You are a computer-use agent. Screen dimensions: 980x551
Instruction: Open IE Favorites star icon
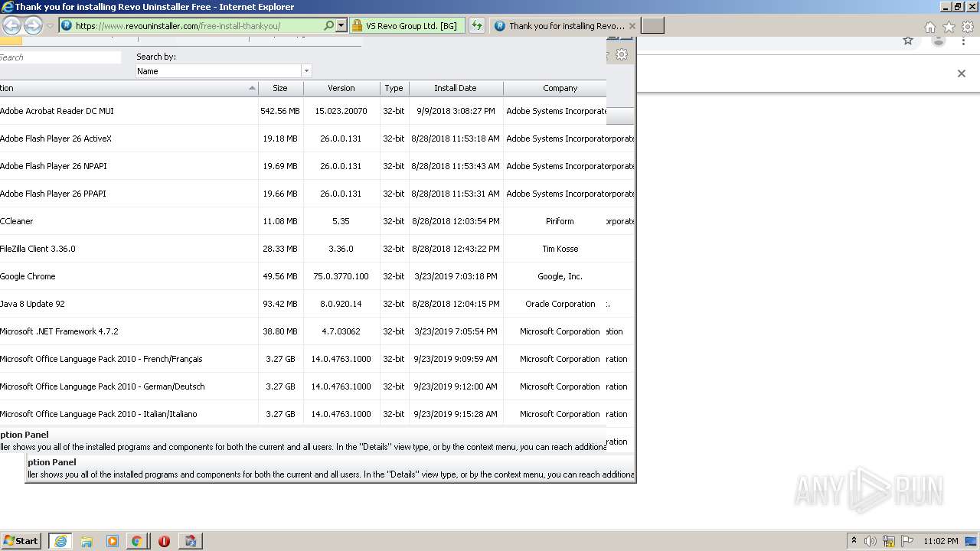coord(949,26)
